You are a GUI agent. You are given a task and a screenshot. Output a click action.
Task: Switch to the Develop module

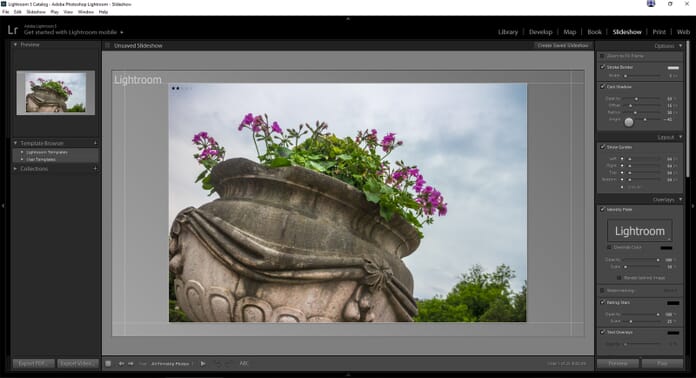click(540, 32)
